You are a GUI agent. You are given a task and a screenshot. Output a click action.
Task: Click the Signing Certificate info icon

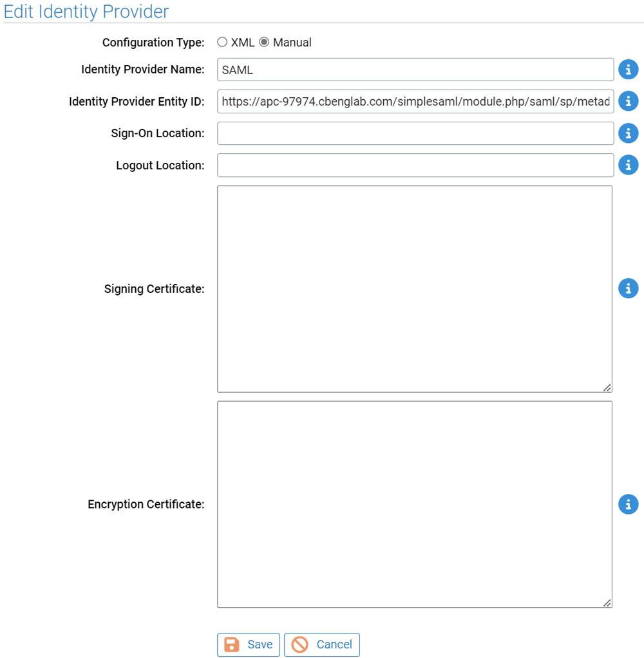(x=628, y=288)
